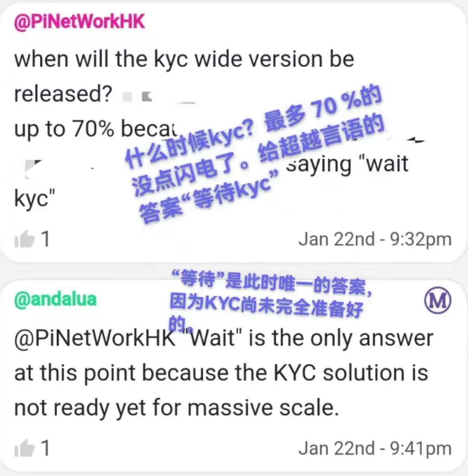Select the Jan 22nd - 9:32pm timestamp
468x476 pixels.
click(375, 239)
